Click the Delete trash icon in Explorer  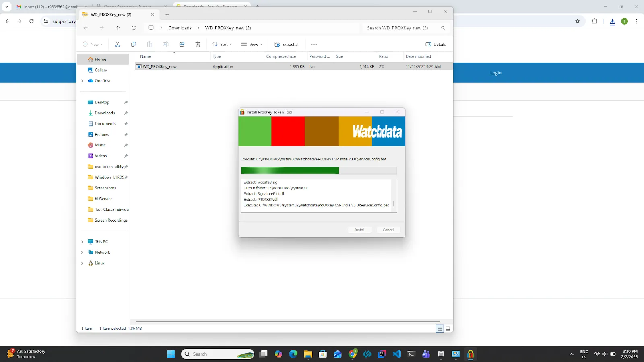click(198, 44)
